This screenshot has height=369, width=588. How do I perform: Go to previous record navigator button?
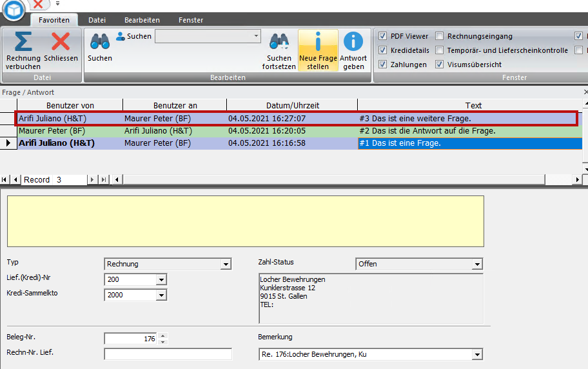click(x=15, y=180)
